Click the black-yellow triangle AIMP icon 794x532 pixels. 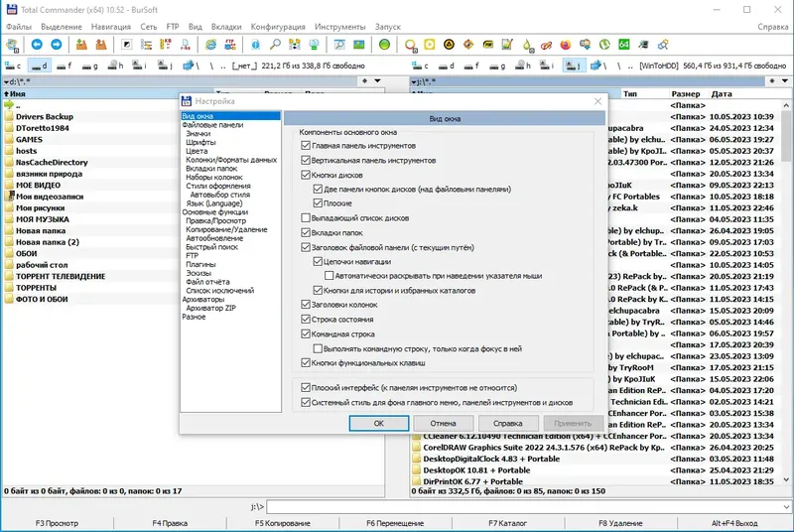449,45
